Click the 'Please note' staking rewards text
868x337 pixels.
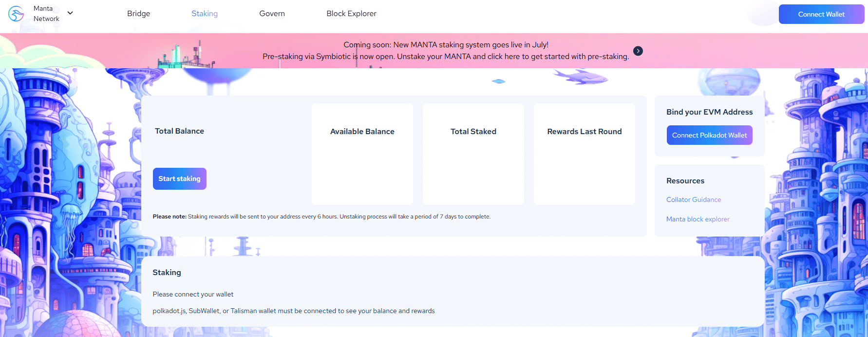coord(321,217)
